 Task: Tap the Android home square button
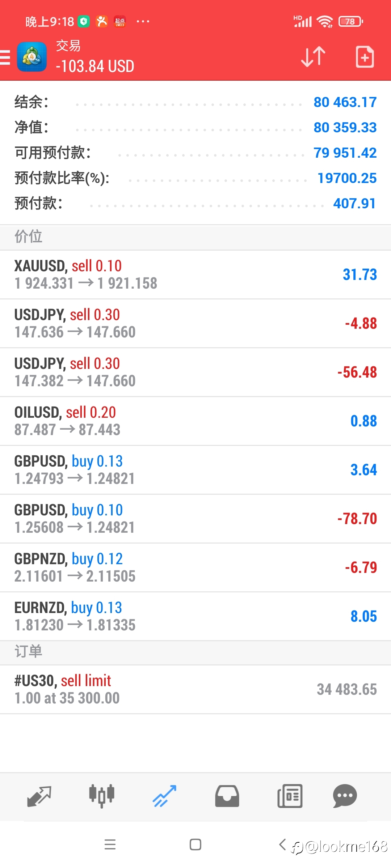point(195,845)
